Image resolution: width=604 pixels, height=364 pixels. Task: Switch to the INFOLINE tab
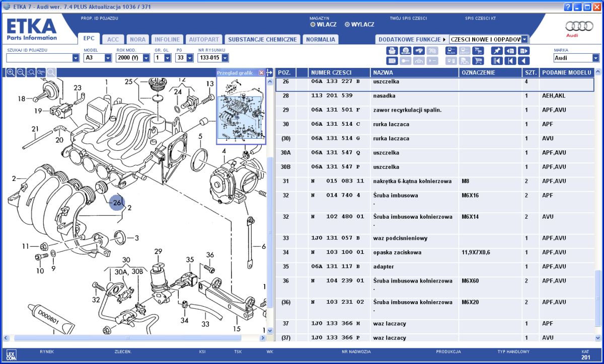pyautogui.click(x=167, y=39)
